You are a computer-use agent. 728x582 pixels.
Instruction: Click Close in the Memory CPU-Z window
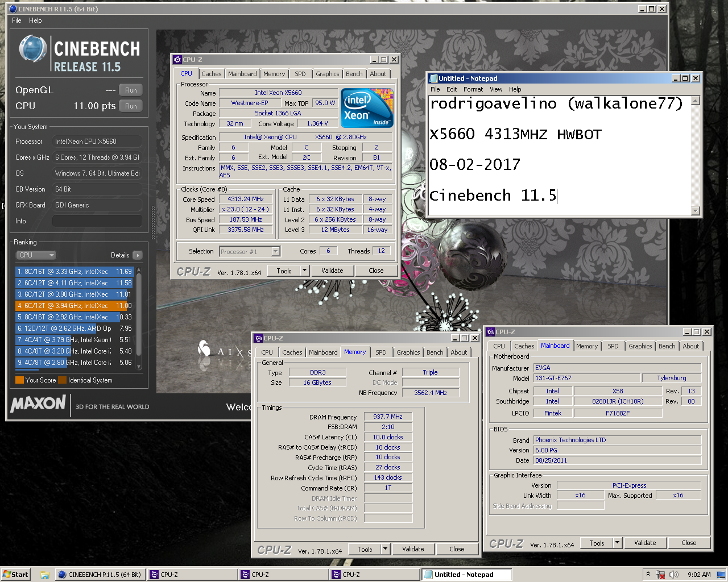(x=457, y=549)
